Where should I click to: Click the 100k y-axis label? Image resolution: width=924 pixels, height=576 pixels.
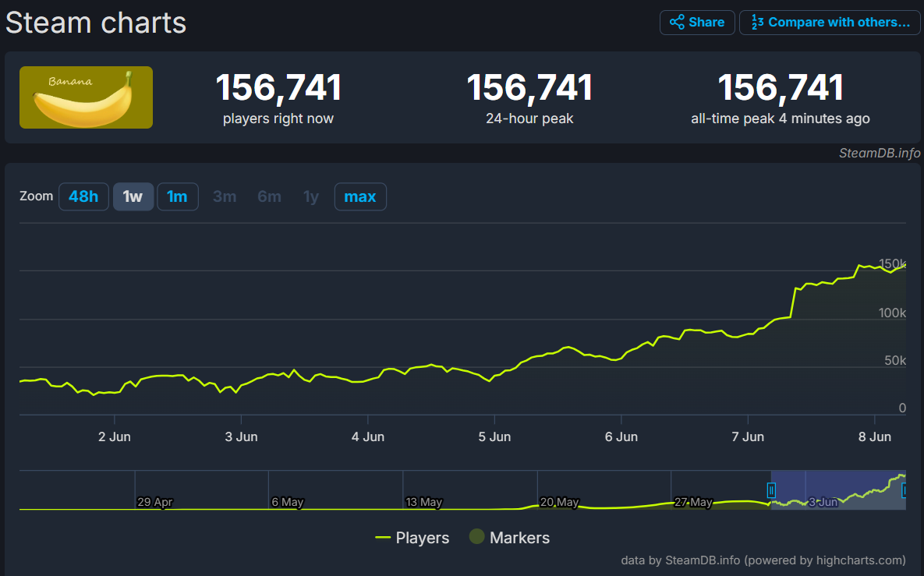892,313
